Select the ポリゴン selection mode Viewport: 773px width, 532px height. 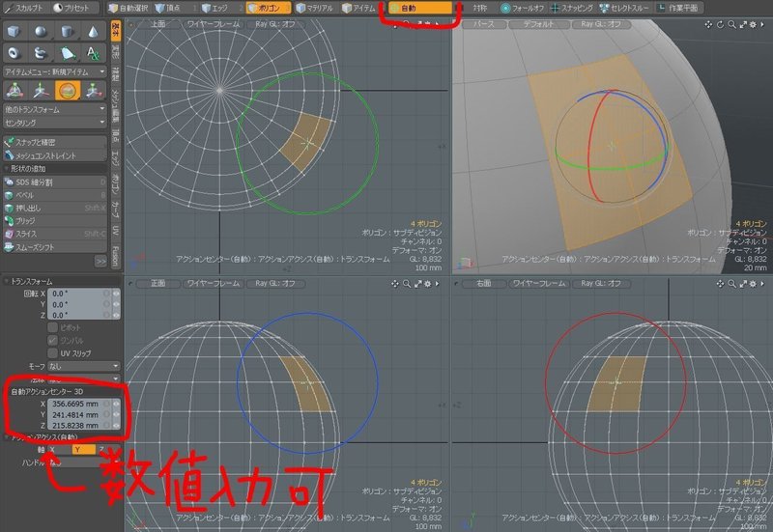pyautogui.click(x=269, y=8)
